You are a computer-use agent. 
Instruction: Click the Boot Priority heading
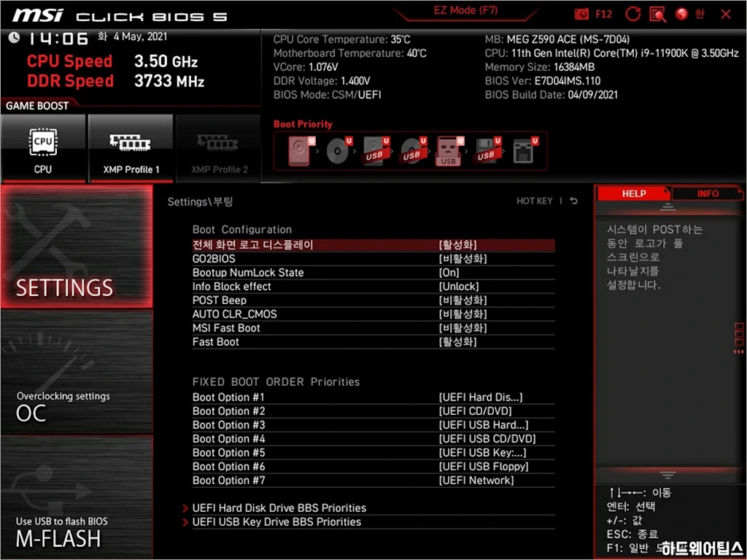coord(303,124)
